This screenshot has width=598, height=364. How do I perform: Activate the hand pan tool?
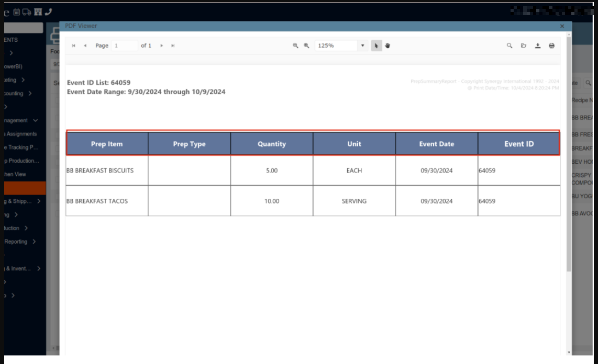[x=388, y=45]
